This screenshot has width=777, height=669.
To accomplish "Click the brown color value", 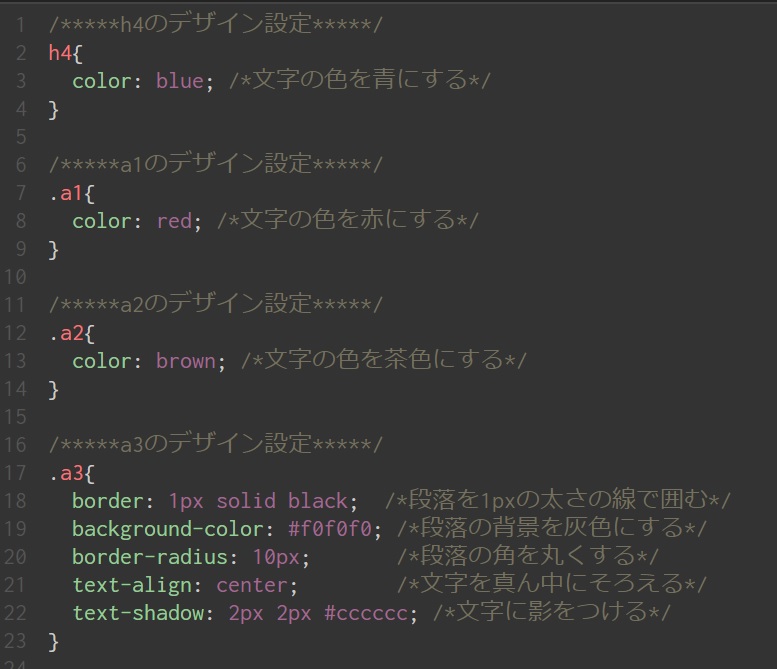I will coord(185,361).
